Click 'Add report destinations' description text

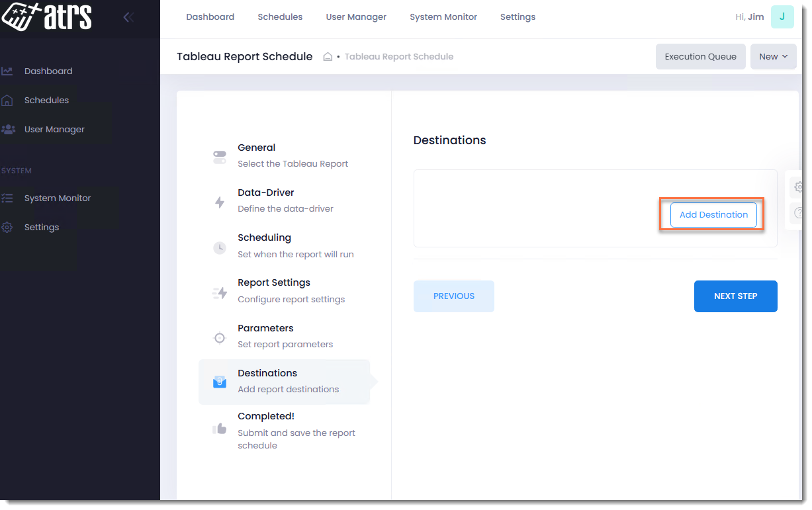point(288,390)
